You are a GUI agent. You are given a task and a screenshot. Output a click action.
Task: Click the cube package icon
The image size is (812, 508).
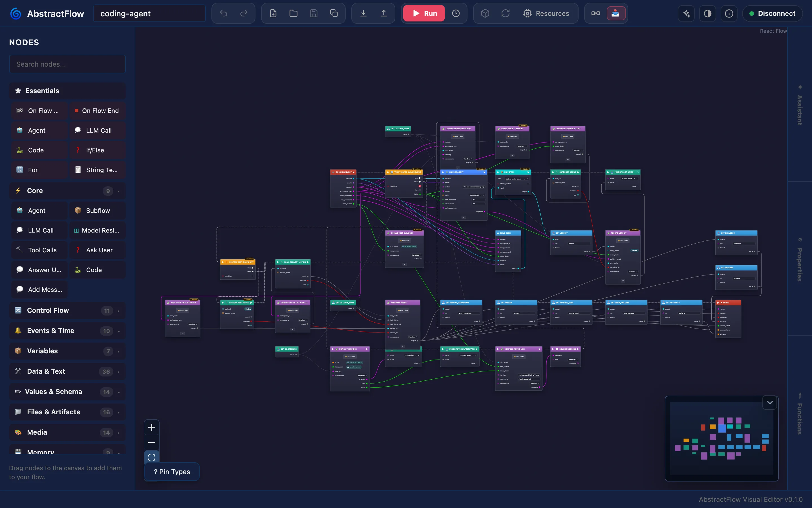[x=485, y=14]
